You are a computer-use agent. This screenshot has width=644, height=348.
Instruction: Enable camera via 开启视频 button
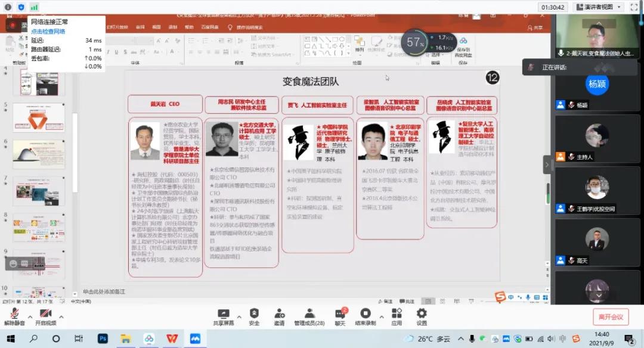pos(46,315)
